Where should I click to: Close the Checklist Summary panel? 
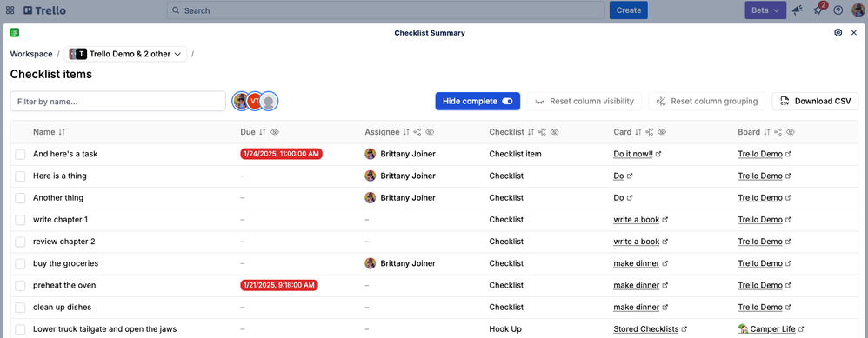coord(853,33)
